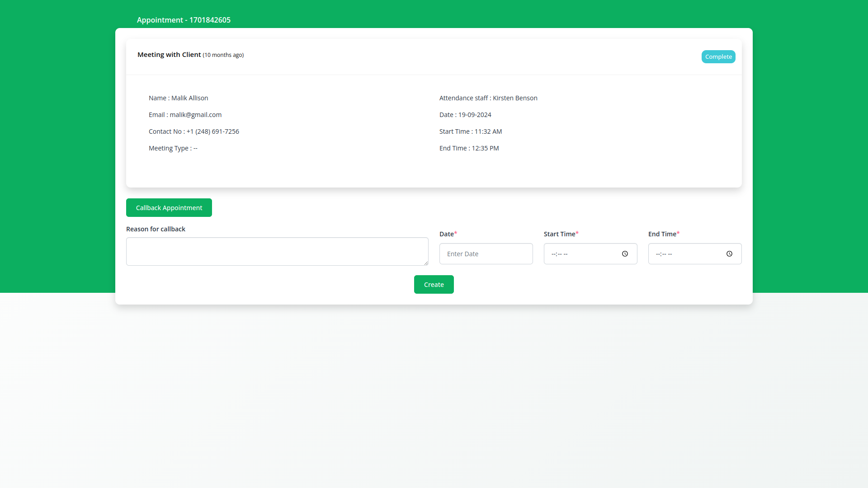Click the 10 months ago timestamp
Image resolution: width=868 pixels, height=488 pixels.
[x=223, y=55]
